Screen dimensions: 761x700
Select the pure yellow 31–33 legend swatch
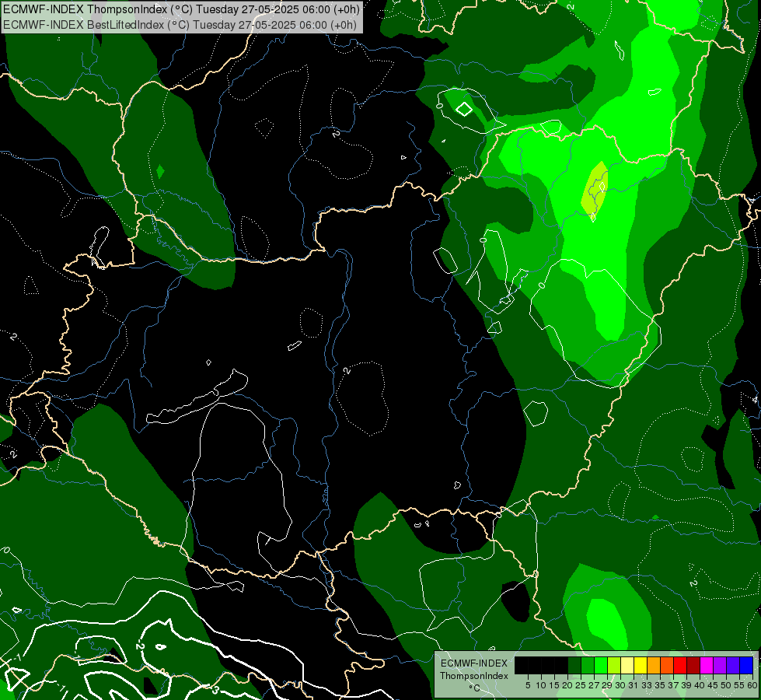(x=641, y=665)
